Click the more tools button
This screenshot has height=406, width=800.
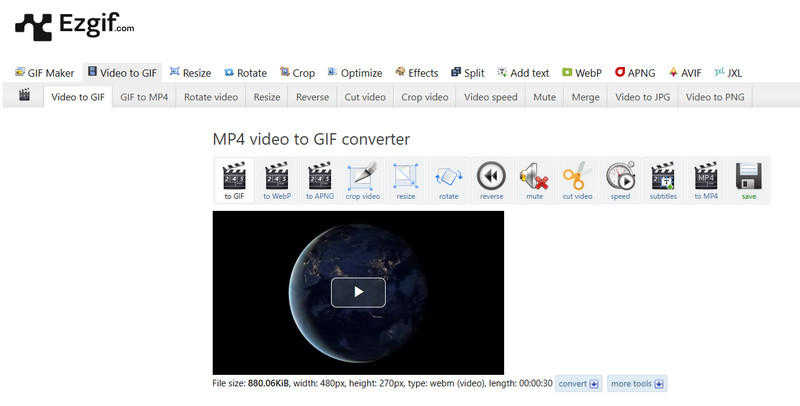637,384
